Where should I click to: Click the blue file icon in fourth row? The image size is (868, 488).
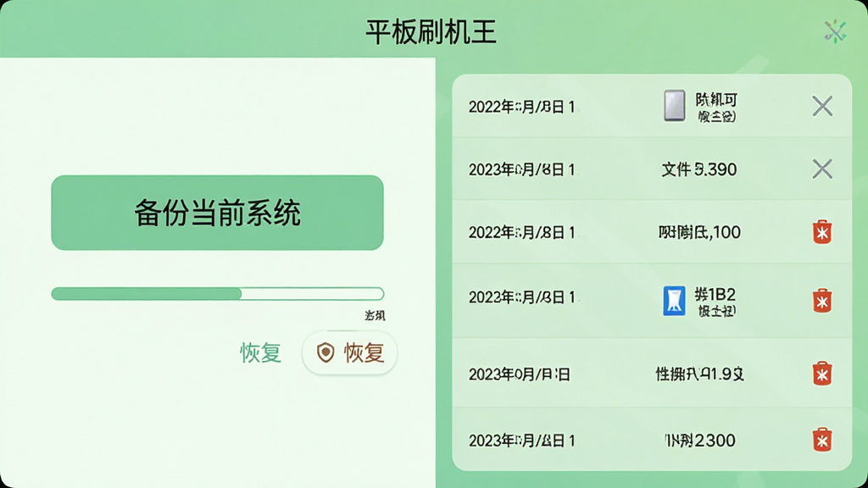(674, 301)
